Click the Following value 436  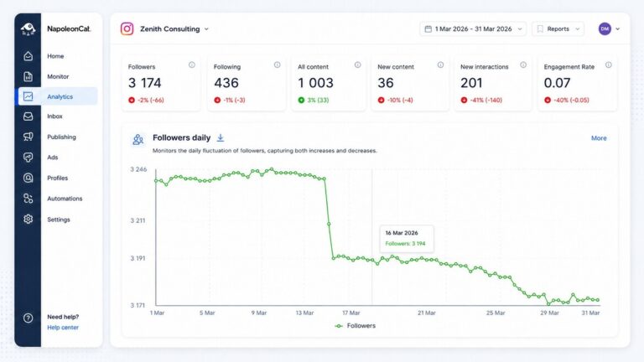226,83
